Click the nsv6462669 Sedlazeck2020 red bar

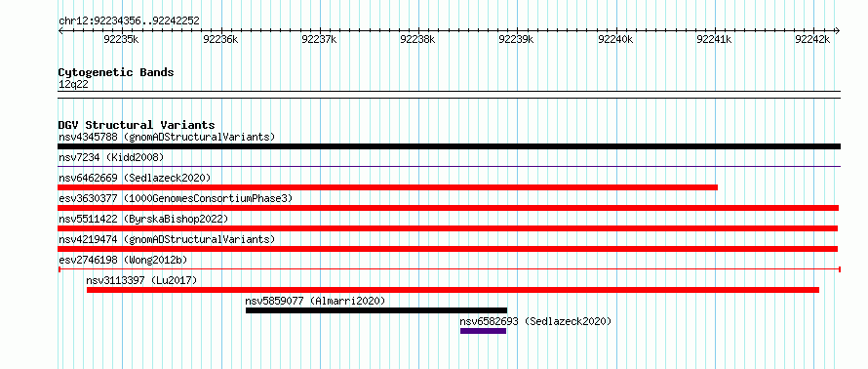[x=387, y=187]
